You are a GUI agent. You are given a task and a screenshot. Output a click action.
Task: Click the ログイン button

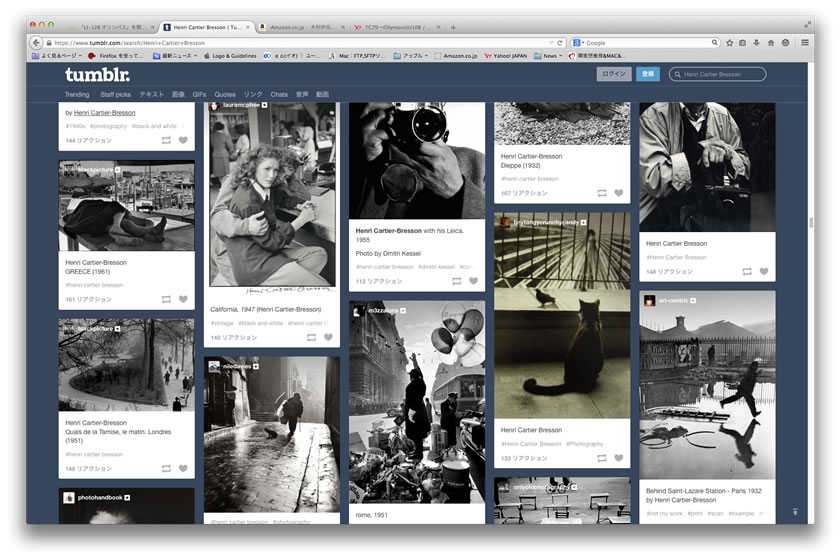point(614,74)
